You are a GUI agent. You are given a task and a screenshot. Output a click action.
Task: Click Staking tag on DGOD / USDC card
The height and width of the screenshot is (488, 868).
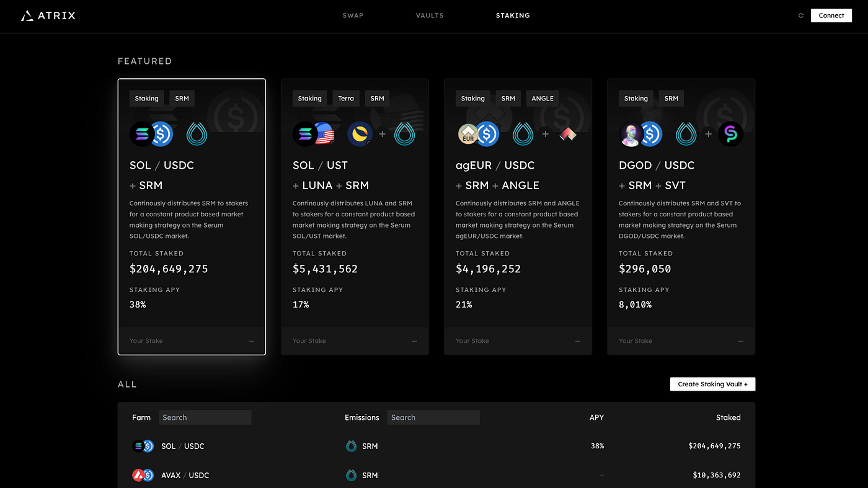pyautogui.click(x=636, y=98)
